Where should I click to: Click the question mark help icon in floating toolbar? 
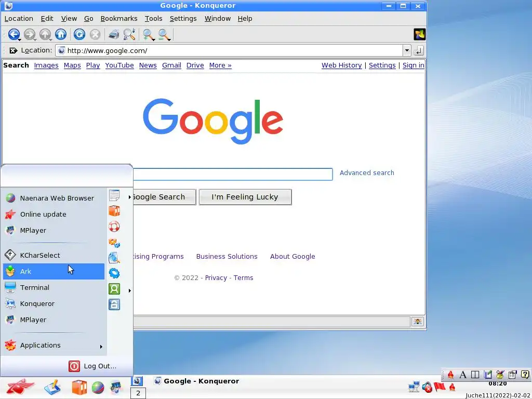[525, 375]
